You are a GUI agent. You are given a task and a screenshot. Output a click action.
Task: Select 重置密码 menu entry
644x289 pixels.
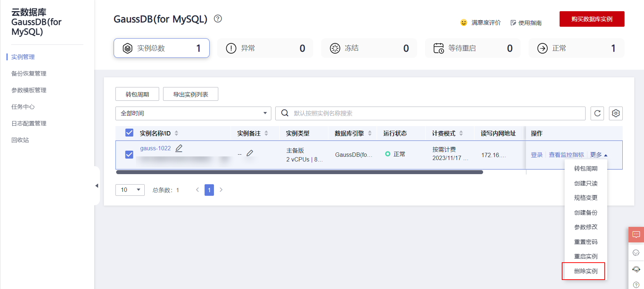click(x=586, y=242)
